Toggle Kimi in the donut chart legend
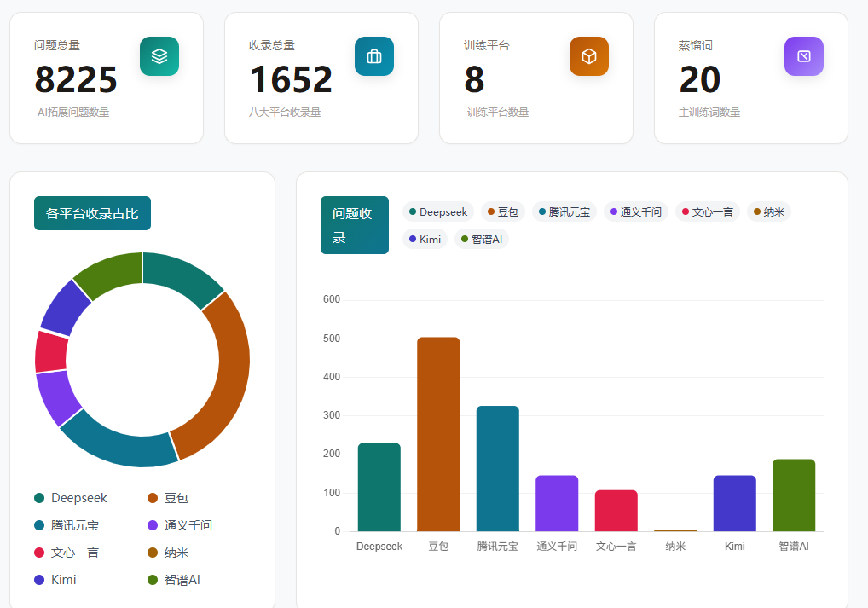 point(55,579)
